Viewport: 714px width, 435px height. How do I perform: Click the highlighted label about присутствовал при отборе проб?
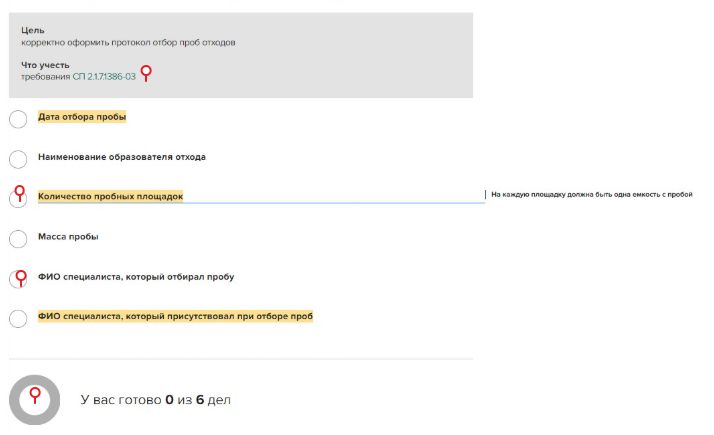click(175, 316)
